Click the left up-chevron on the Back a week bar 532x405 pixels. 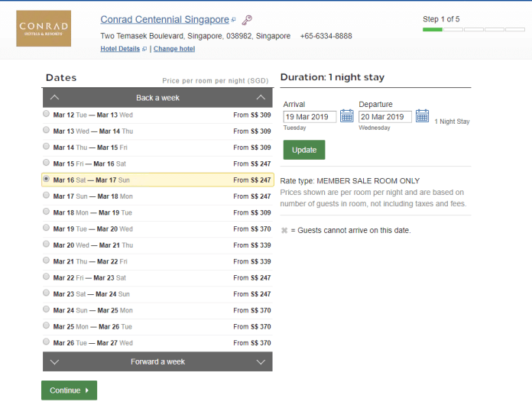(x=54, y=97)
